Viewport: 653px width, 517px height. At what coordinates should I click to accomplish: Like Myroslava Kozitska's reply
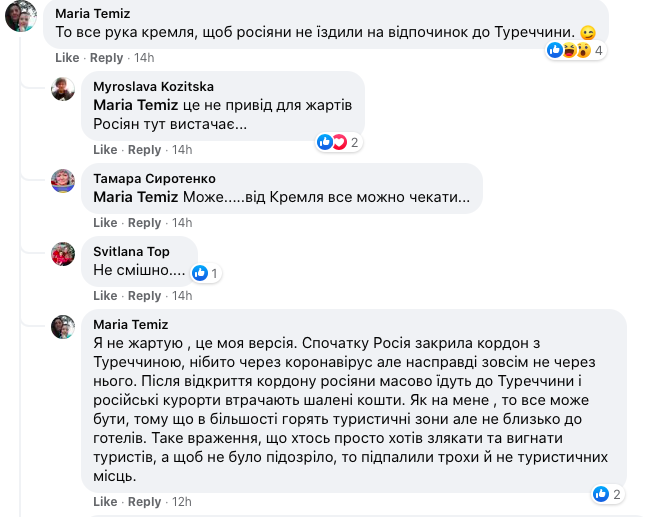pos(105,150)
